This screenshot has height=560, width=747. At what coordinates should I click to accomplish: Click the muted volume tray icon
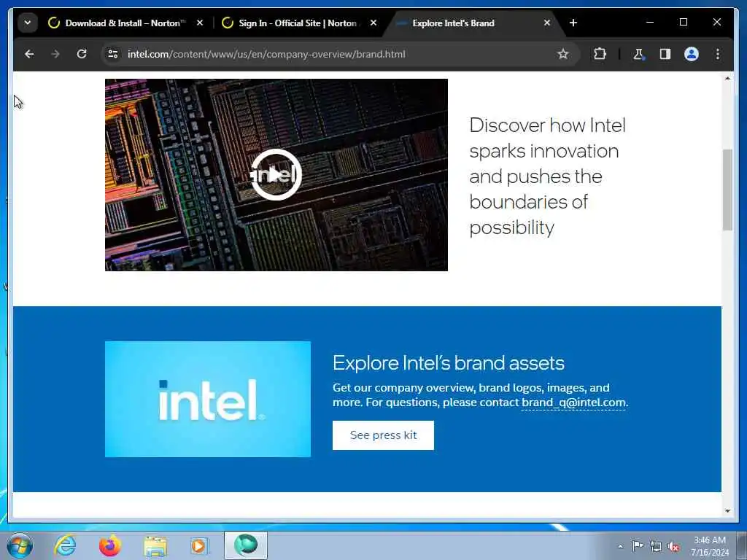pyautogui.click(x=673, y=546)
